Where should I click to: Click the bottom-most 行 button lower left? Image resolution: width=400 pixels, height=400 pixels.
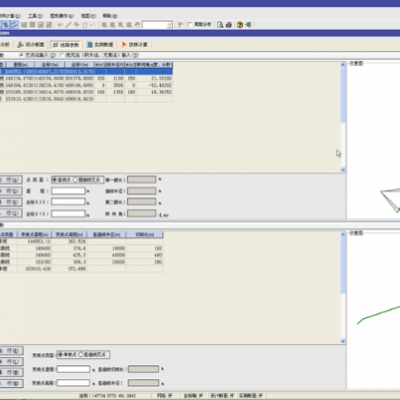click(11, 383)
